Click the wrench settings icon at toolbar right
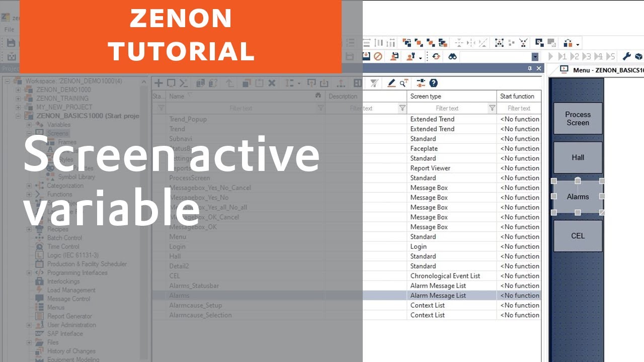This screenshot has width=644, height=362. click(x=626, y=56)
